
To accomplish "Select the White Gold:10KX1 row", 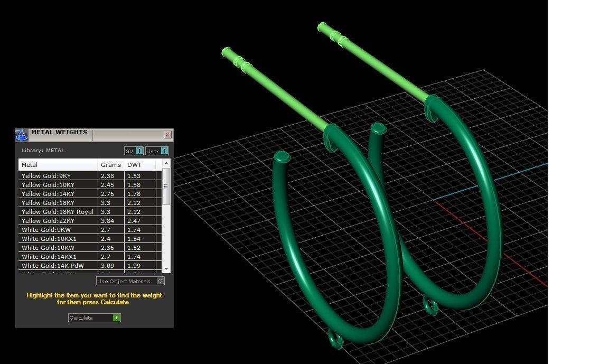I will pyautogui.click(x=90, y=238).
